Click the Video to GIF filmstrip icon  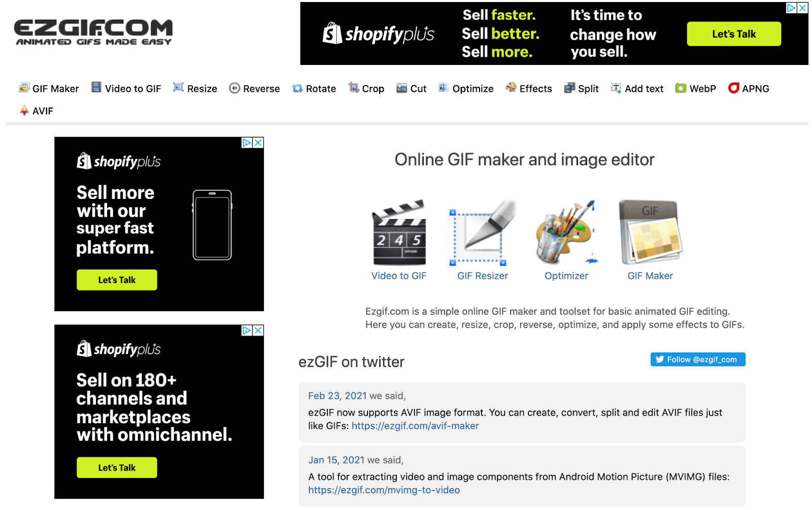point(96,87)
